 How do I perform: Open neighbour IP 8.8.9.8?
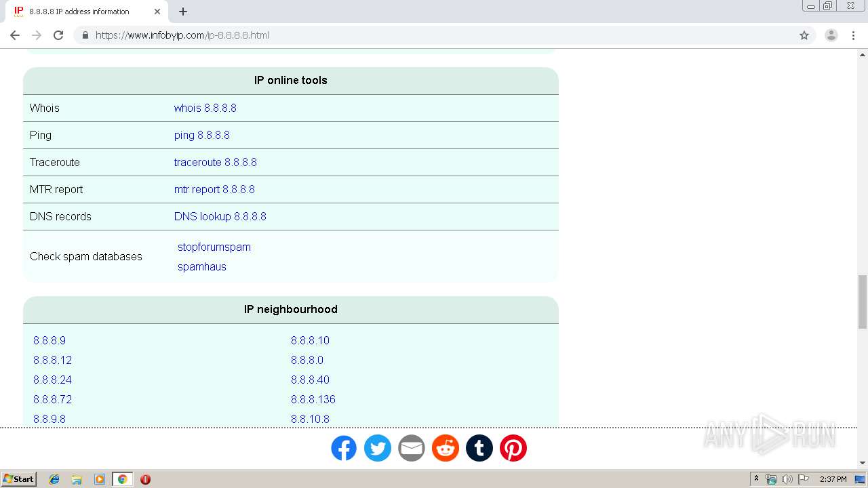[x=50, y=419]
